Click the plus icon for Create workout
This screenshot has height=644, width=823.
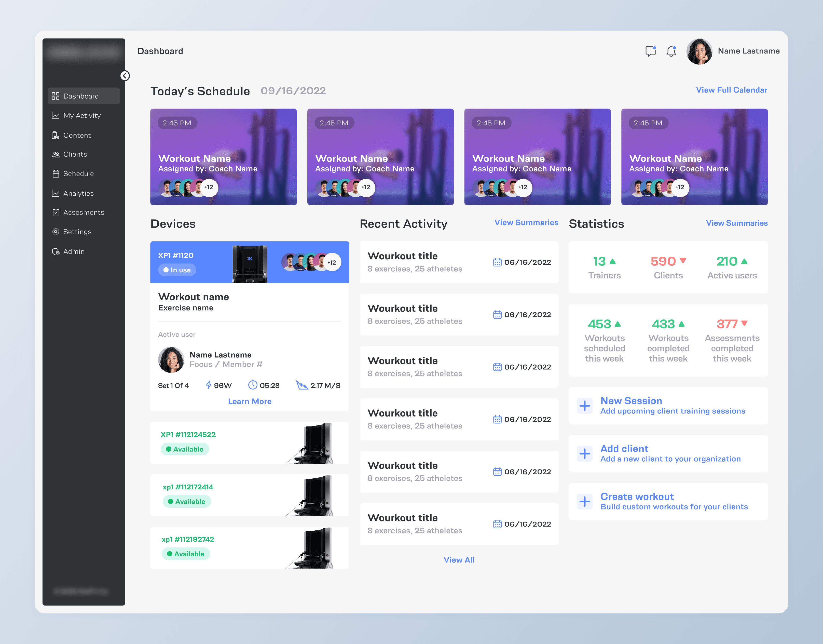point(584,502)
